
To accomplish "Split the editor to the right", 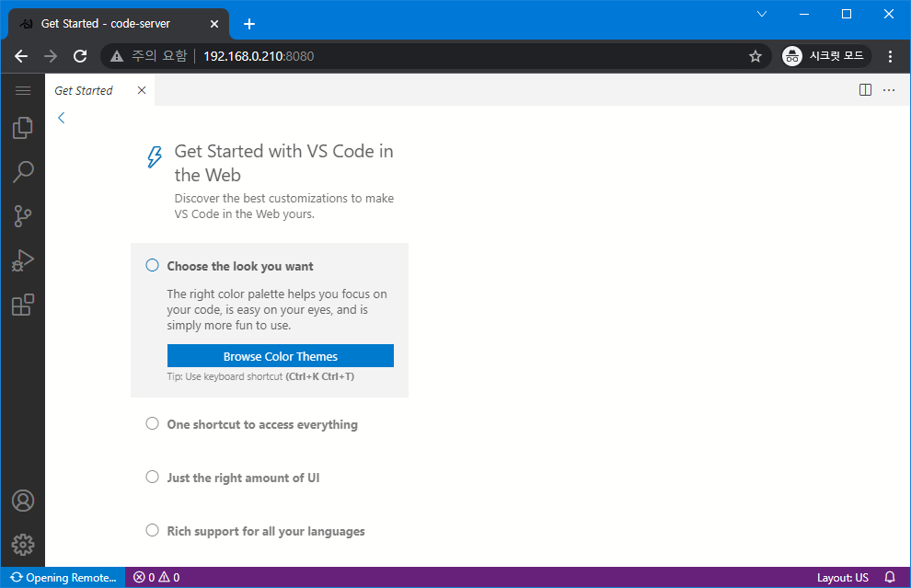I will coord(865,89).
